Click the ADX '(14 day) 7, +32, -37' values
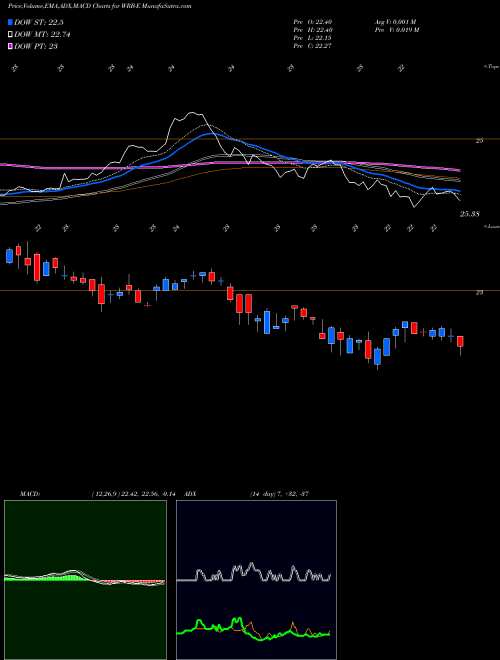The height and width of the screenshot is (660, 500). coord(280,493)
